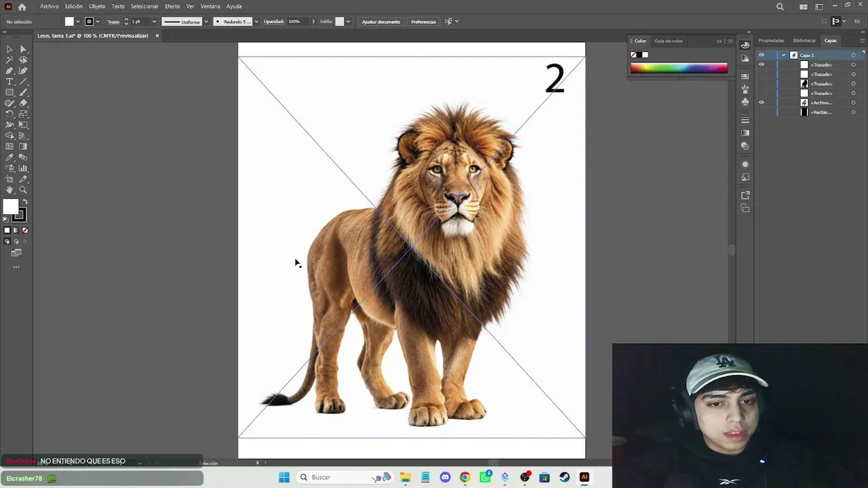Open the Efecto menu
The height and width of the screenshot is (488, 868).
(x=172, y=6)
